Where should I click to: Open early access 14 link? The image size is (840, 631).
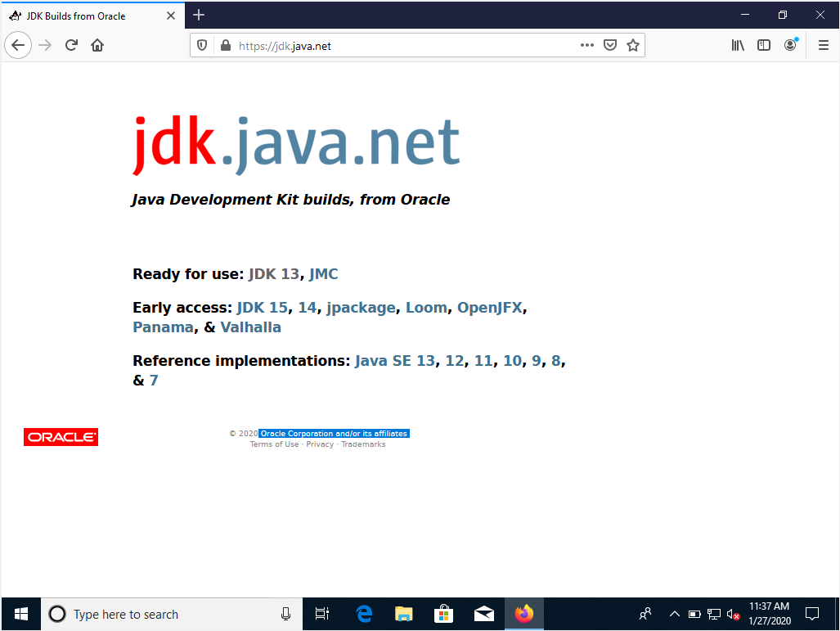(x=308, y=308)
